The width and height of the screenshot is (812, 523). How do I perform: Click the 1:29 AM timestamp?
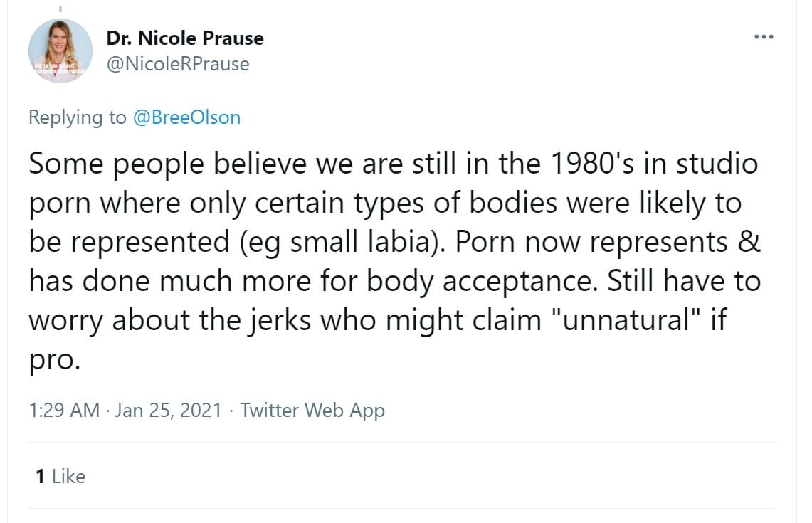[x=64, y=410]
